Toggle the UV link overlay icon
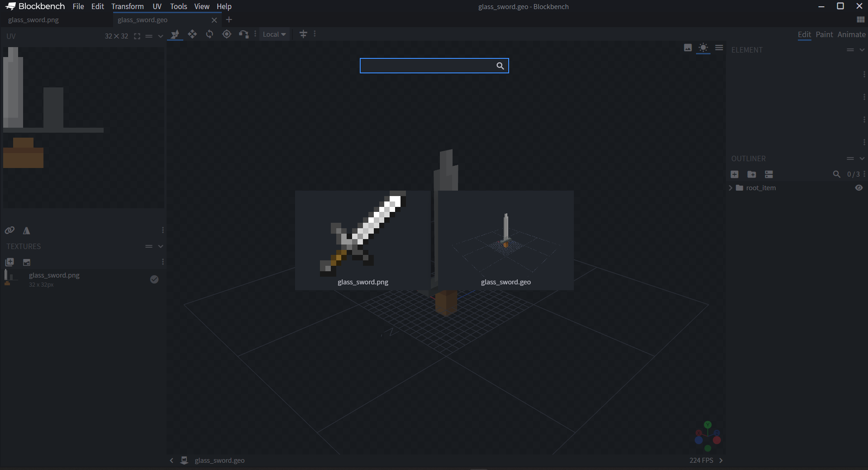The height and width of the screenshot is (470, 868). (10, 230)
